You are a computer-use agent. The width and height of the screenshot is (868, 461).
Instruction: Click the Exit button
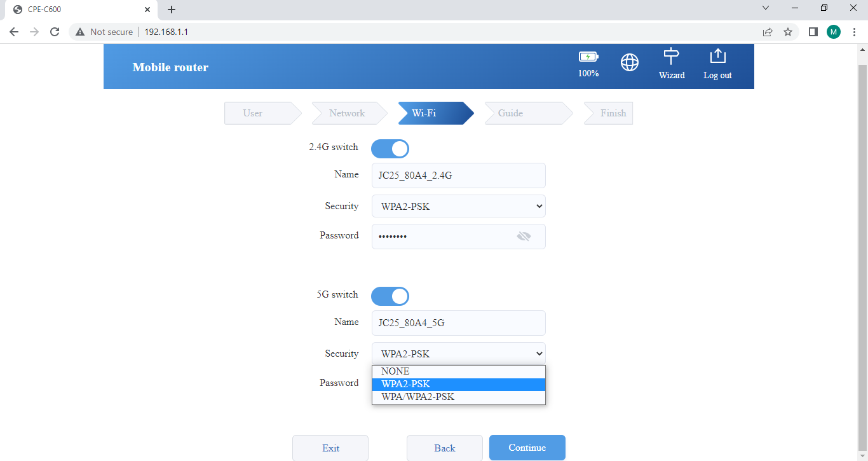coord(330,448)
